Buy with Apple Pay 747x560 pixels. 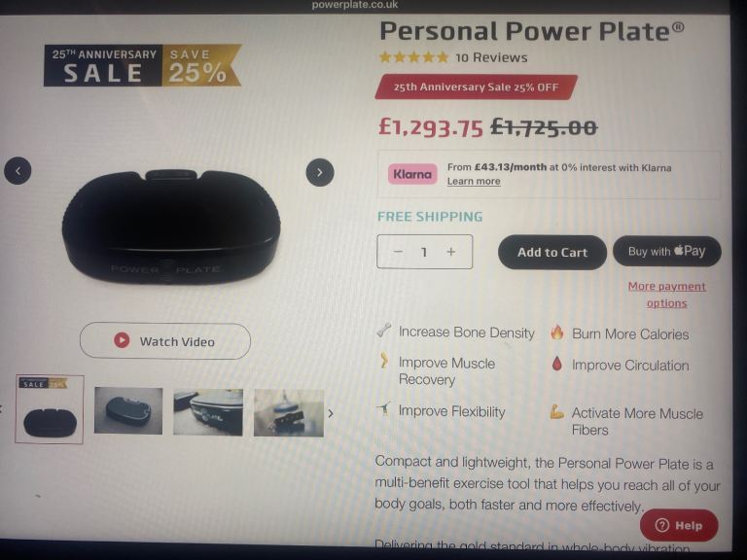(667, 251)
